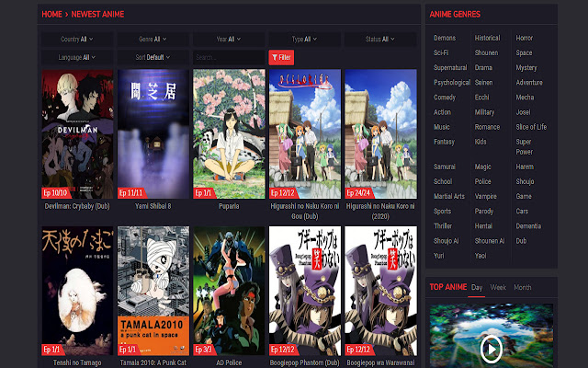Click the Harem genre link

click(525, 167)
